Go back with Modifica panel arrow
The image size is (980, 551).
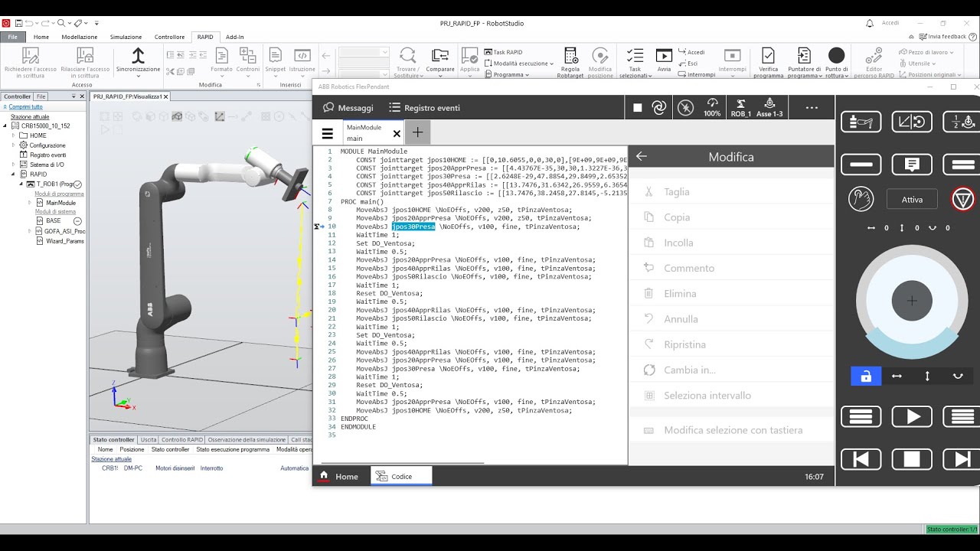coord(642,156)
